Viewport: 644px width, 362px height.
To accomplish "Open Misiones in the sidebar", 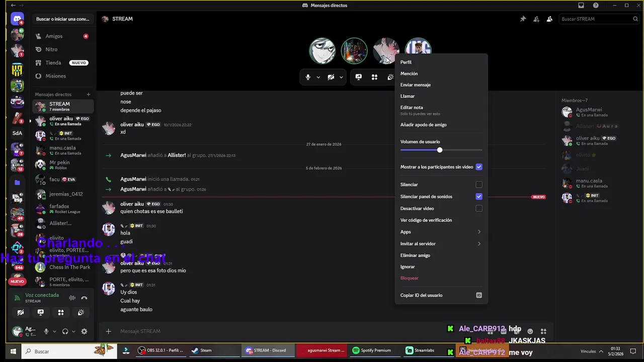I will click(63, 76).
